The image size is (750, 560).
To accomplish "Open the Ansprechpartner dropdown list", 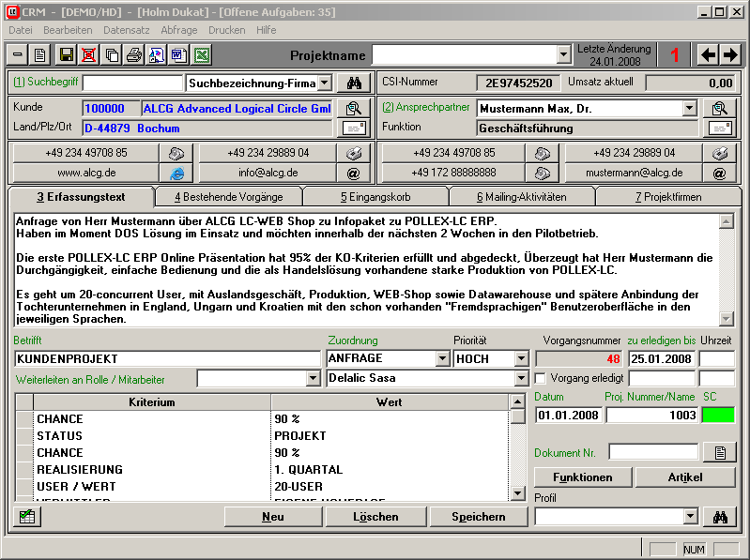I will (x=689, y=108).
